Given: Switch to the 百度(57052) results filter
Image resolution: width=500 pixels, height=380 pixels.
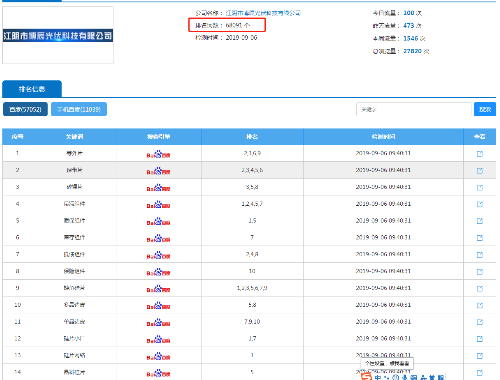Looking at the screenshot, I should pos(25,109).
